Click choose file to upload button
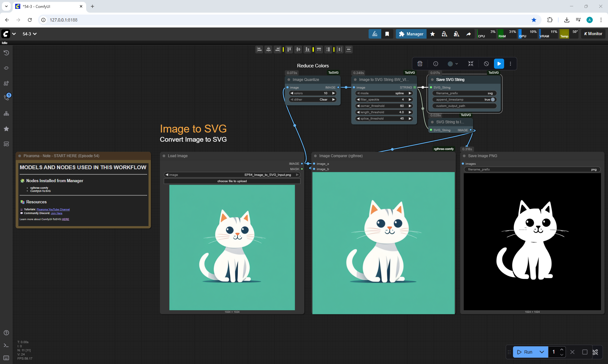The image size is (608, 364). pyautogui.click(x=232, y=181)
